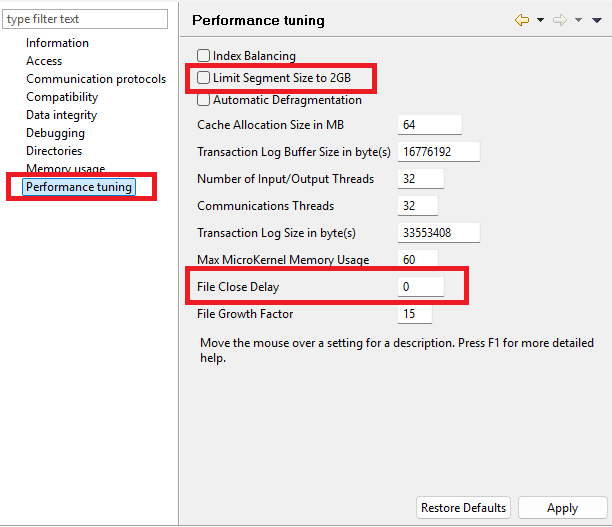Viewport: 612px width, 527px height.
Task: Click the yellow back arrow icon
Action: (x=521, y=20)
